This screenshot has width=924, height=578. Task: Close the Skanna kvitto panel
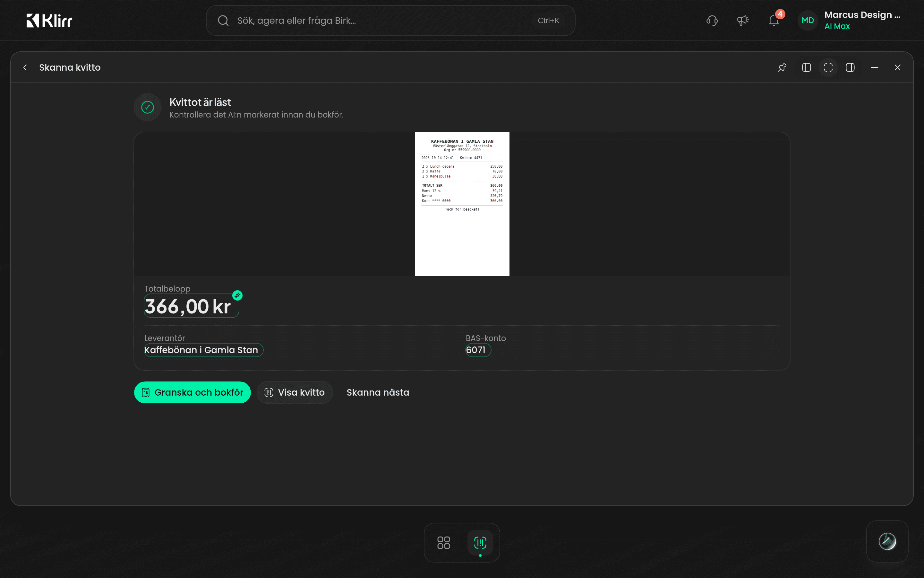(x=898, y=68)
